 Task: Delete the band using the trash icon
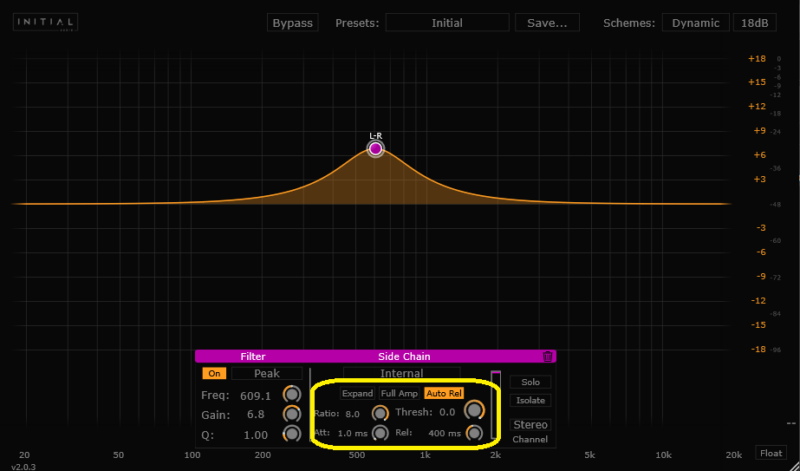tap(547, 356)
